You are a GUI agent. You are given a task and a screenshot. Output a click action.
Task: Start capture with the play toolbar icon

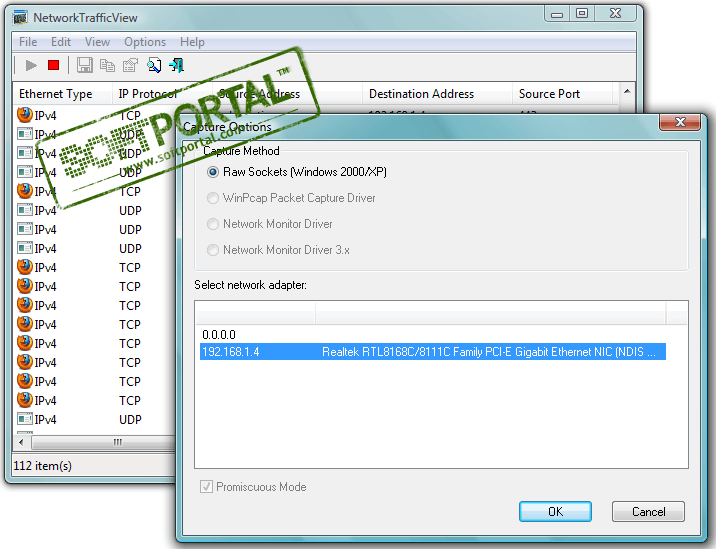(x=31, y=66)
